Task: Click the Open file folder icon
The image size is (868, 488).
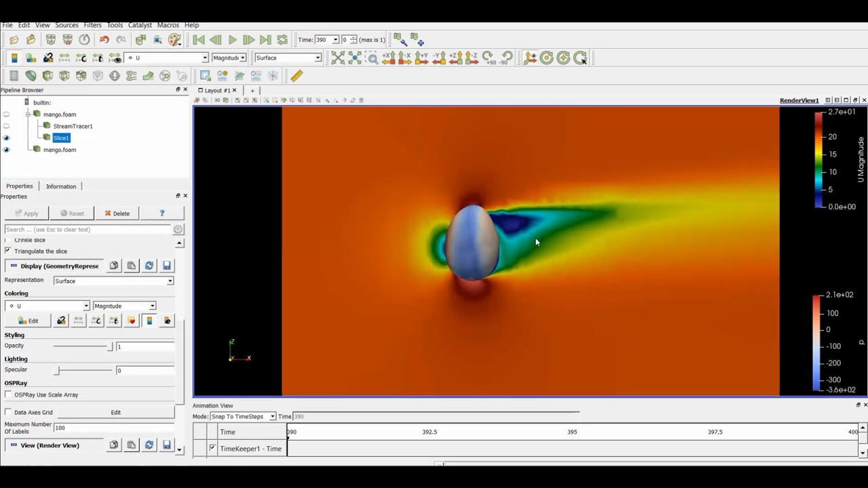Action: tap(14, 40)
